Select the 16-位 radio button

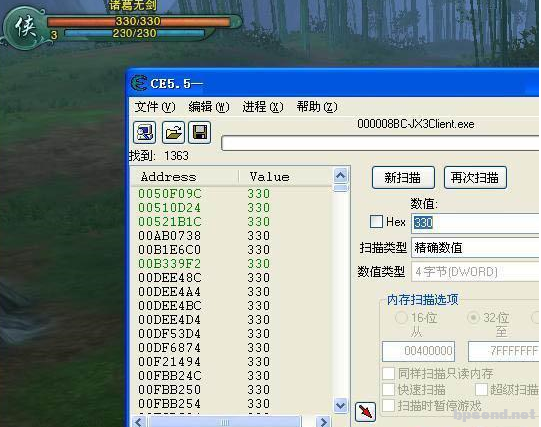click(x=401, y=317)
